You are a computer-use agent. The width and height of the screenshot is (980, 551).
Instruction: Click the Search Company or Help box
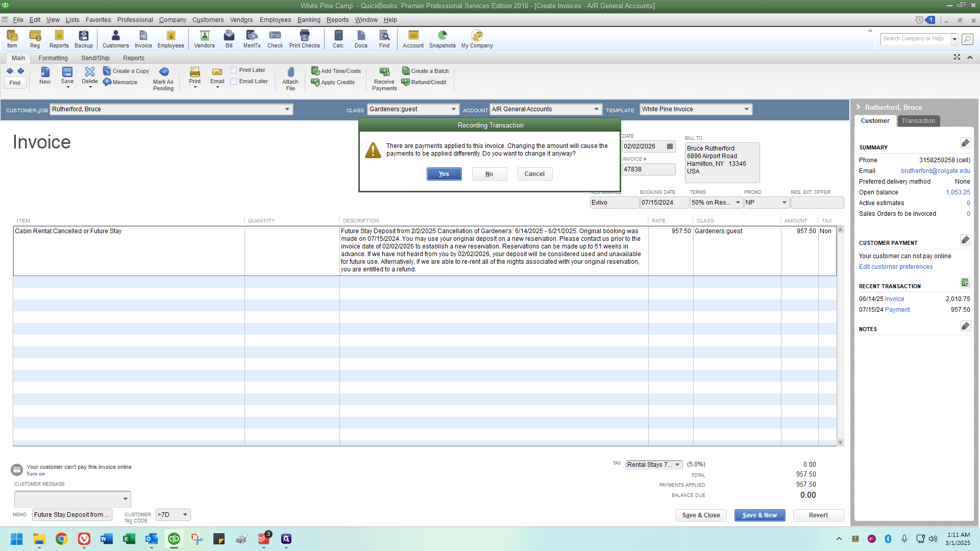(916, 39)
